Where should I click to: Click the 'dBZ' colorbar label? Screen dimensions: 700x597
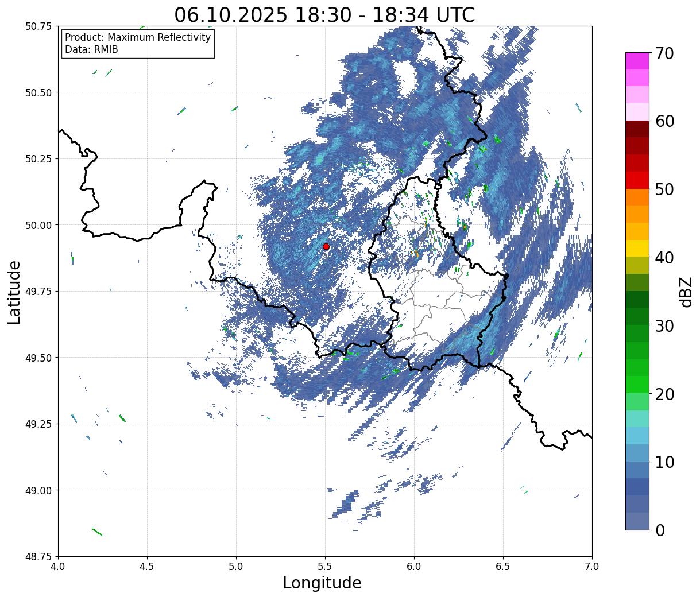(x=686, y=292)
